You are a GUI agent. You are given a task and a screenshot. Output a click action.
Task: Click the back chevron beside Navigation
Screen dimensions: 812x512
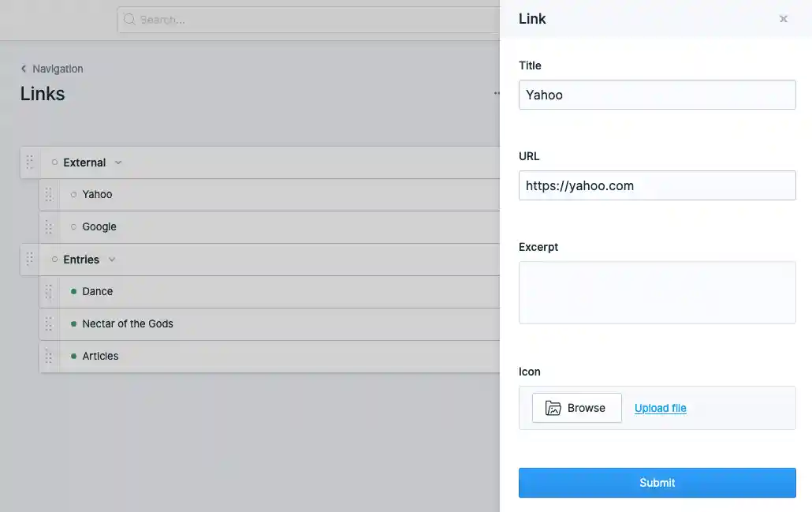[x=23, y=69]
